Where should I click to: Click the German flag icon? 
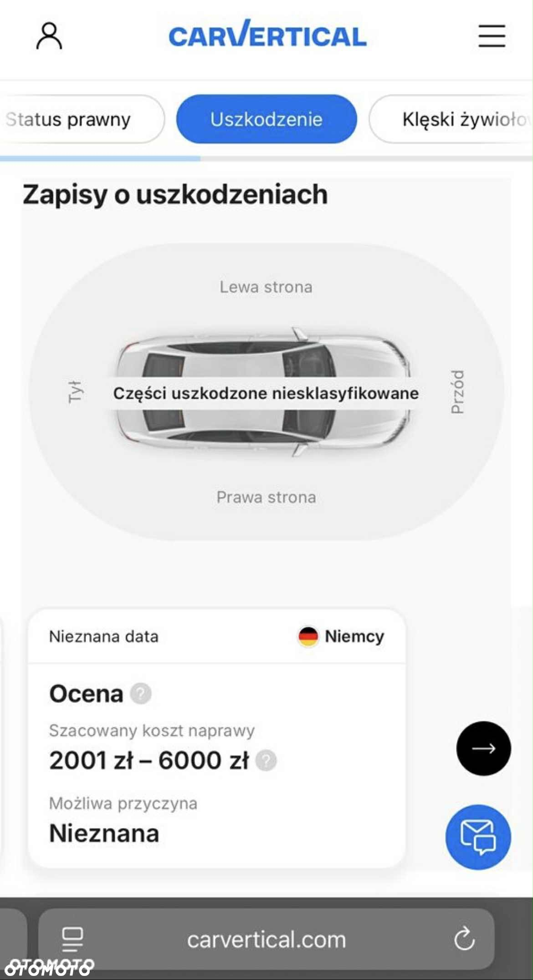pyautogui.click(x=308, y=636)
